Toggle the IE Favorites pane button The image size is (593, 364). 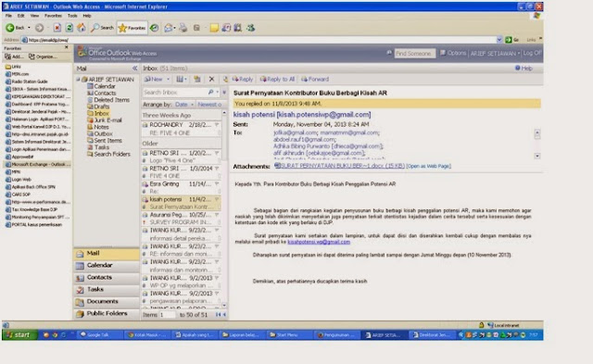(132, 28)
